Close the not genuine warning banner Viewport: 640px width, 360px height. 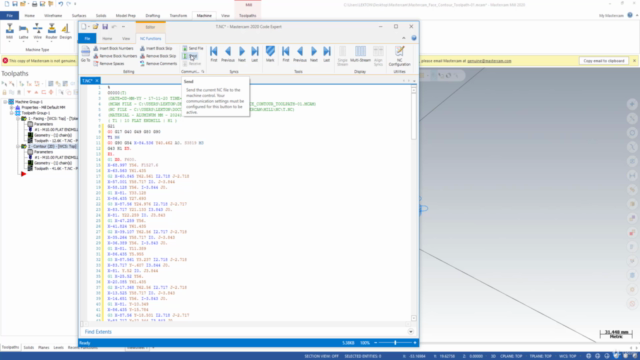[634, 61]
